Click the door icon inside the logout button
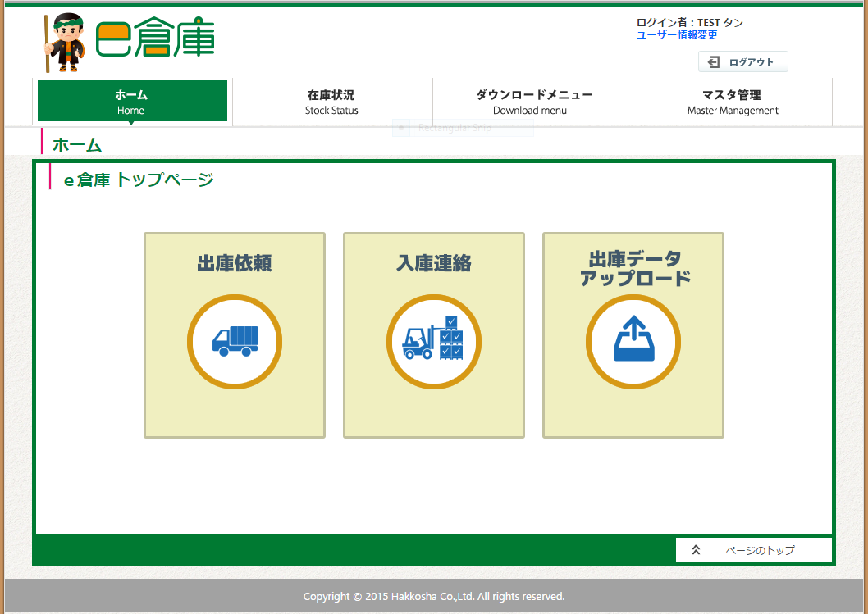 pos(715,61)
